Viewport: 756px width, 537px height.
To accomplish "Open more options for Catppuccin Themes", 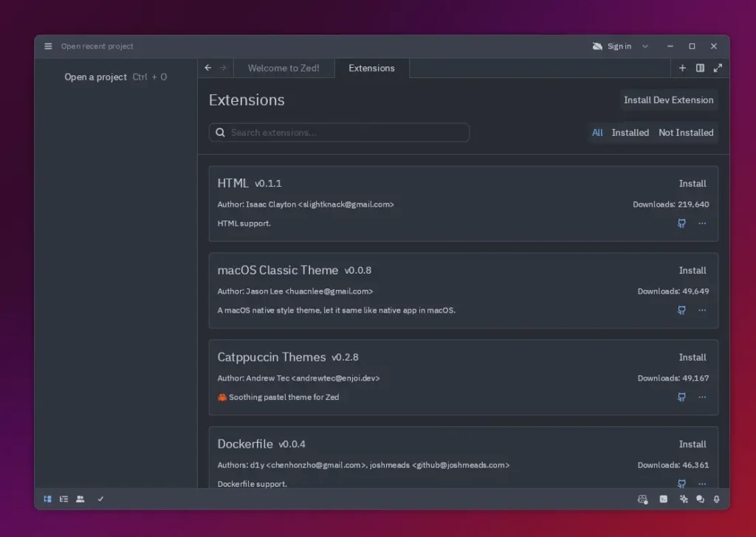I will tap(702, 397).
